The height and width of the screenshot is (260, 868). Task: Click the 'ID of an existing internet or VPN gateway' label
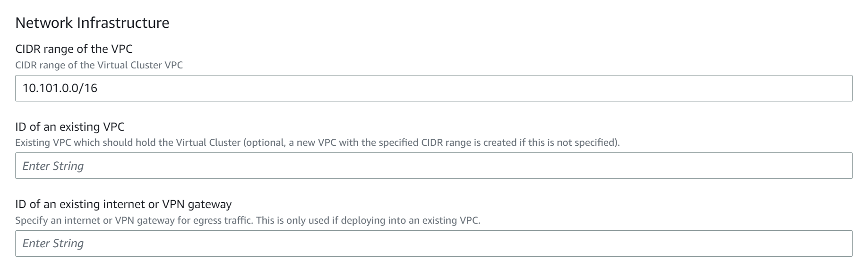coord(123,204)
